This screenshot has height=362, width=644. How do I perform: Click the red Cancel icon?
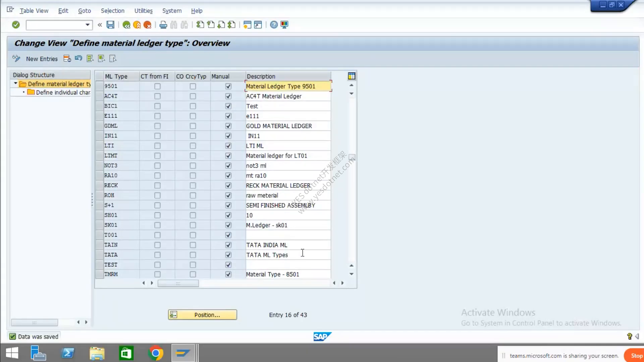pos(147,25)
